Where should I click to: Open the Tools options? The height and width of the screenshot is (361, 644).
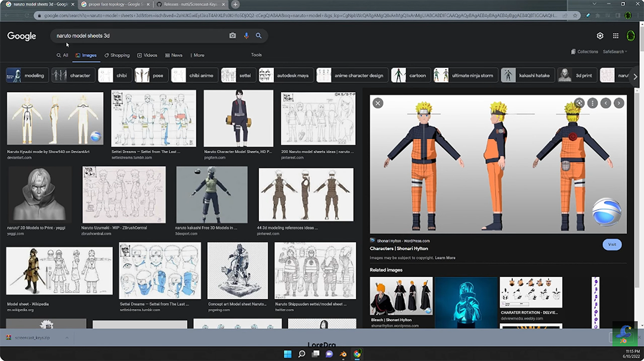pyautogui.click(x=256, y=54)
